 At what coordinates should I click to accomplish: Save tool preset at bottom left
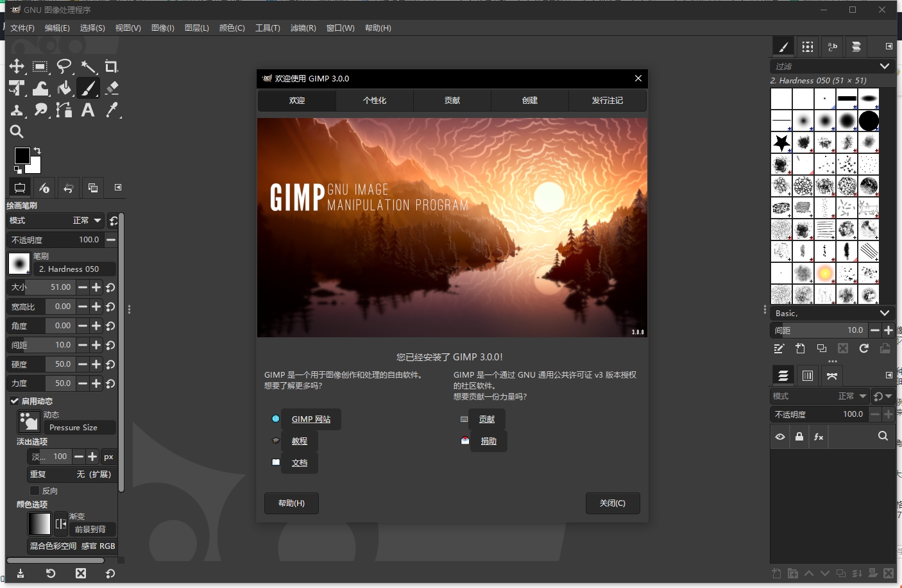point(21,573)
